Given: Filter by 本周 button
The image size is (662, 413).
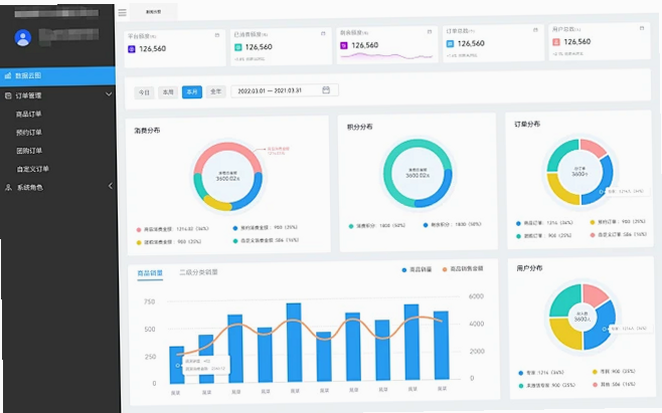Looking at the screenshot, I should (x=168, y=92).
